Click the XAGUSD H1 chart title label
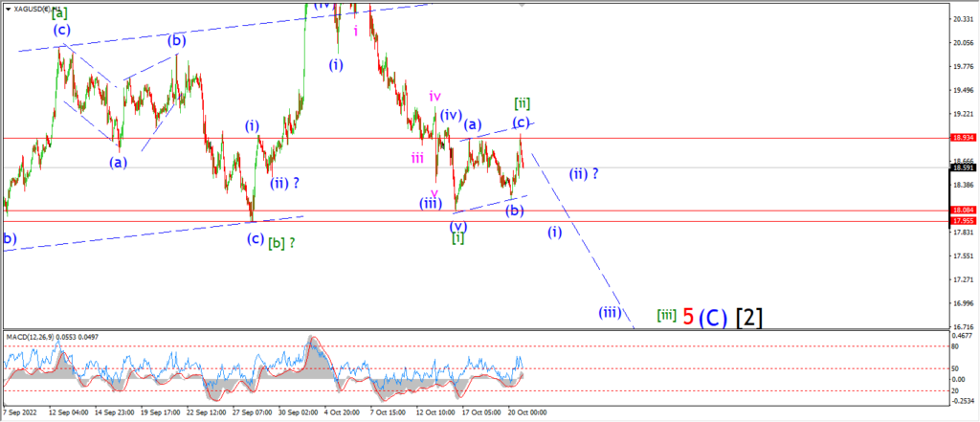980x422 pixels. tap(36, 9)
